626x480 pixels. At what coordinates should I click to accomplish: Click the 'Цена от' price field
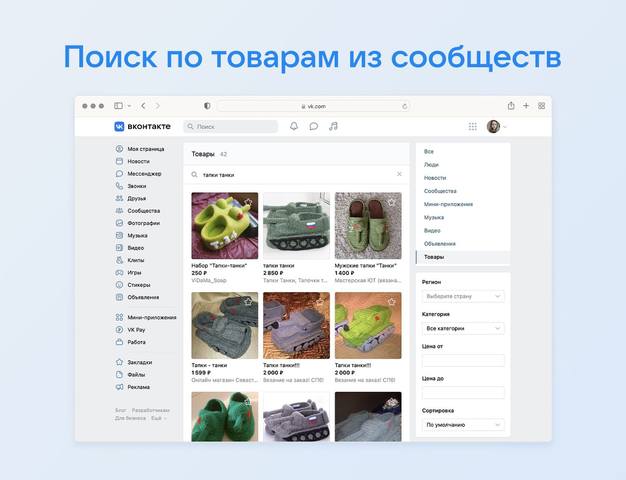[463, 360]
